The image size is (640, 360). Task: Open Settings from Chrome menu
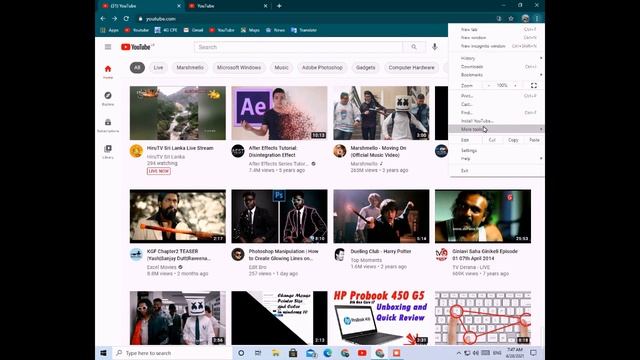496,151
